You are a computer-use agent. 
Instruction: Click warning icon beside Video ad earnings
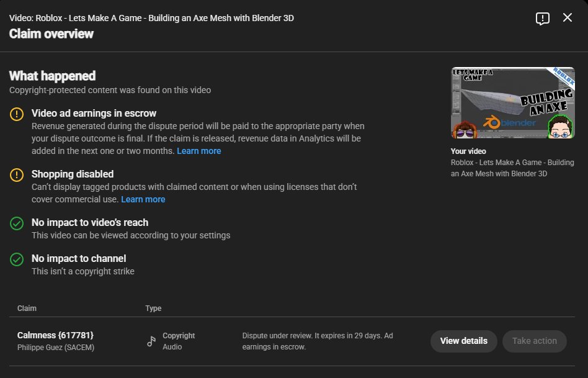click(17, 114)
